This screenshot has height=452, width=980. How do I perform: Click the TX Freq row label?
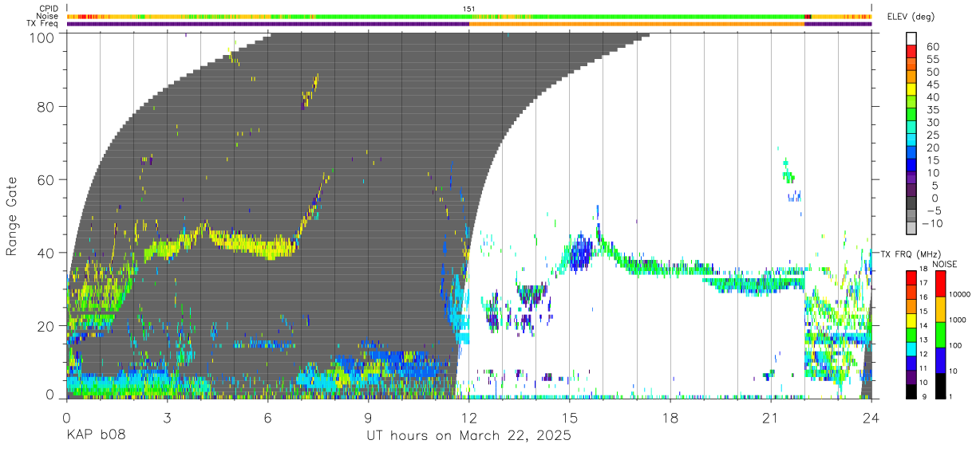click(x=43, y=23)
